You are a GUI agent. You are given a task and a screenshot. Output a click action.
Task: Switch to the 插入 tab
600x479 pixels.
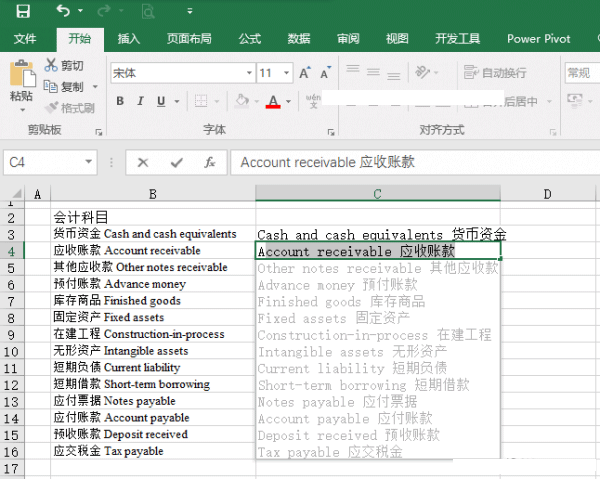pyautogui.click(x=129, y=39)
